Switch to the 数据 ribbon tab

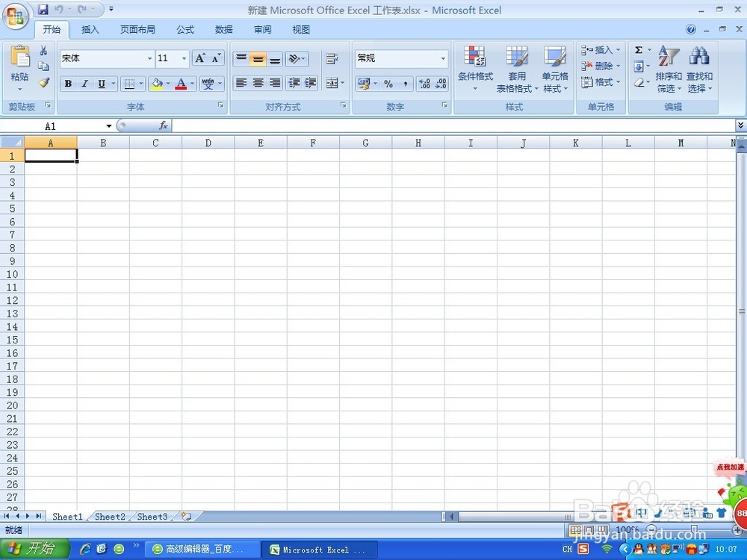[224, 30]
